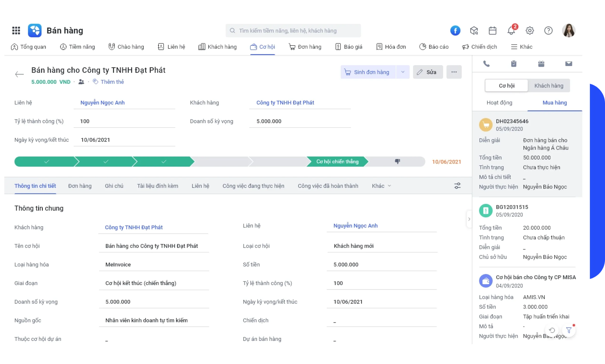
Task: Switch to the Đơn hàng detail tab
Action: (80, 186)
